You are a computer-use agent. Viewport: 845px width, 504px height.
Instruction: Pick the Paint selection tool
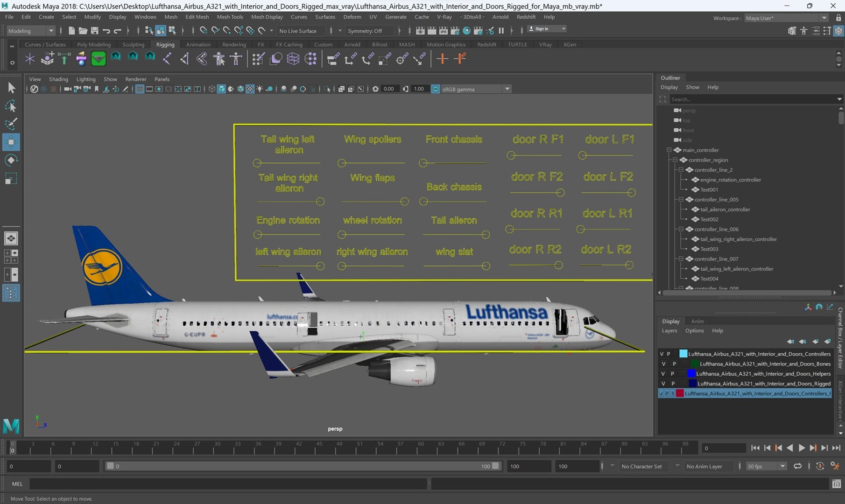point(11,124)
